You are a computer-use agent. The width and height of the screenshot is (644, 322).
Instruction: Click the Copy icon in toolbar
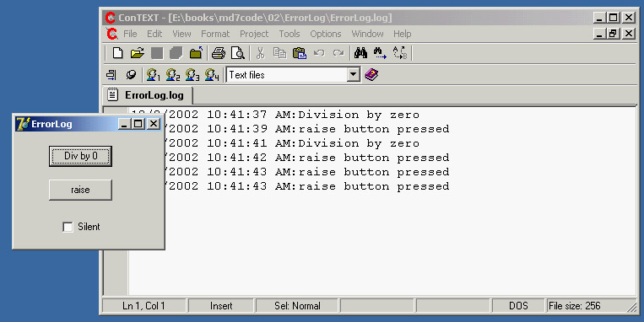[x=280, y=53]
